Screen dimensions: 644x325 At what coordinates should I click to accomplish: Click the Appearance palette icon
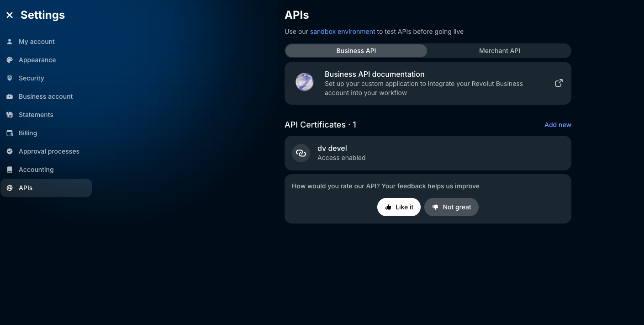[10, 60]
